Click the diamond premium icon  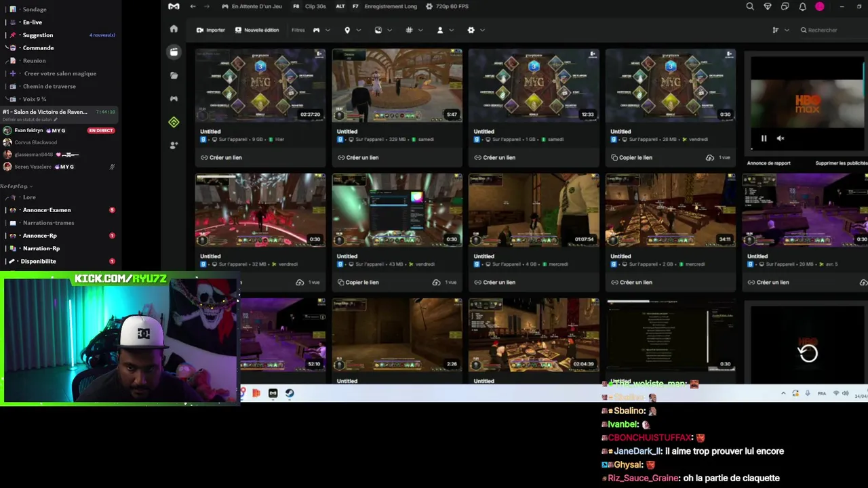click(x=768, y=6)
